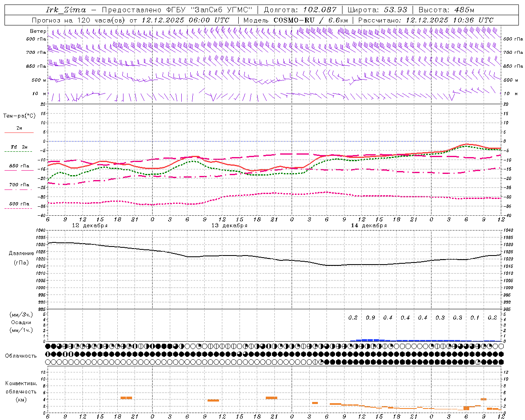The height and width of the screenshot is (420, 525).
Task: Click the "Давление" pressure panel label
Action: coord(21,253)
